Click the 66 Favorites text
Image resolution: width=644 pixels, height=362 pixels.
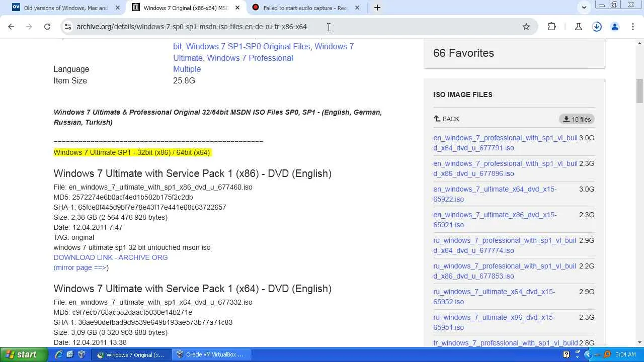click(463, 53)
